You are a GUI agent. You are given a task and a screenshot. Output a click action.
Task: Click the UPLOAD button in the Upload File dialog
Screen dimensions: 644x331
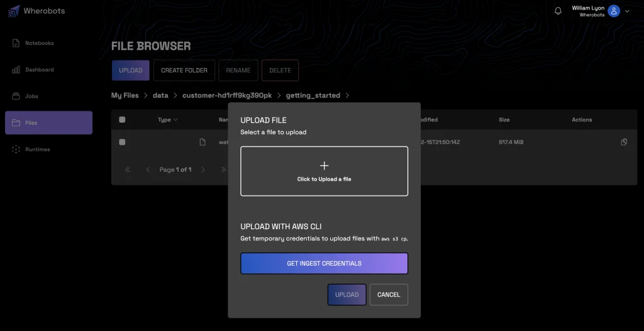point(347,295)
